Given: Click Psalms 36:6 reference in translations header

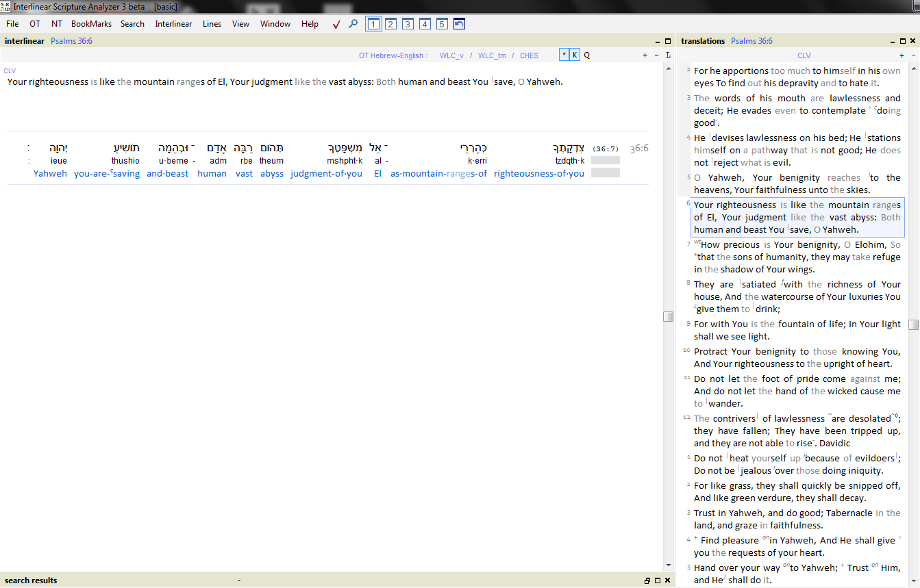Looking at the screenshot, I should [x=751, y=41].
